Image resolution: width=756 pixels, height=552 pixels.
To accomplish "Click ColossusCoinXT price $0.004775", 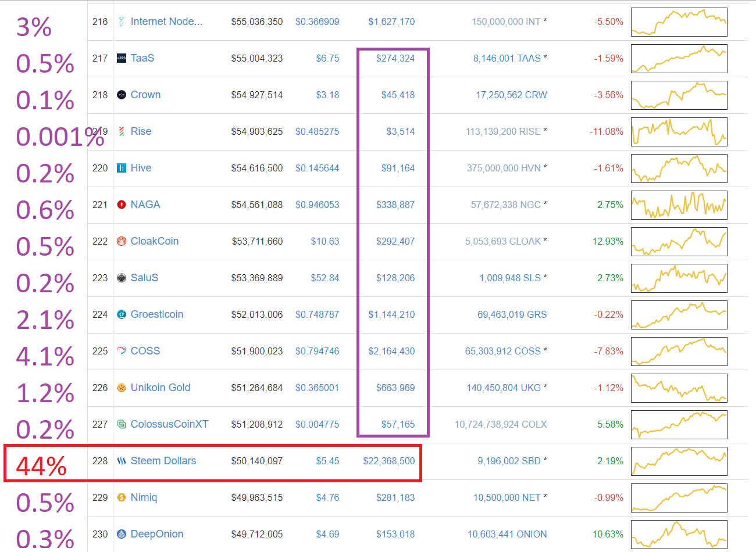I will coord(317,424).
